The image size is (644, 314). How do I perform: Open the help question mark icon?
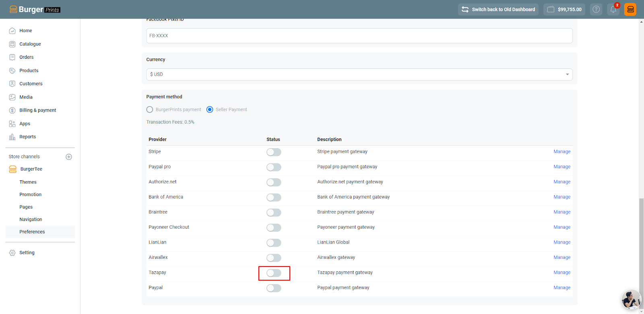(596, 9)
